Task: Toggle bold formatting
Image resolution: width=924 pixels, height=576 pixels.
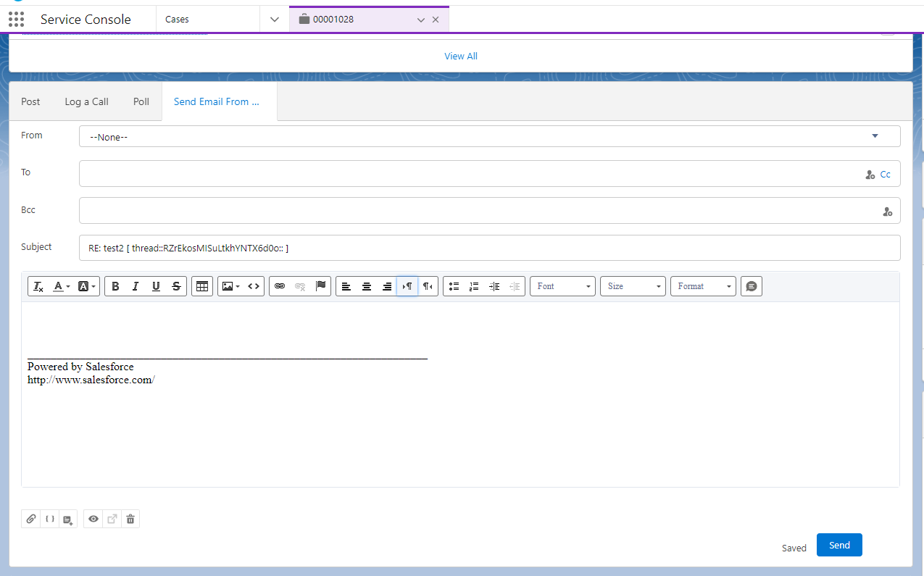Action: click(x=115, y=286)
